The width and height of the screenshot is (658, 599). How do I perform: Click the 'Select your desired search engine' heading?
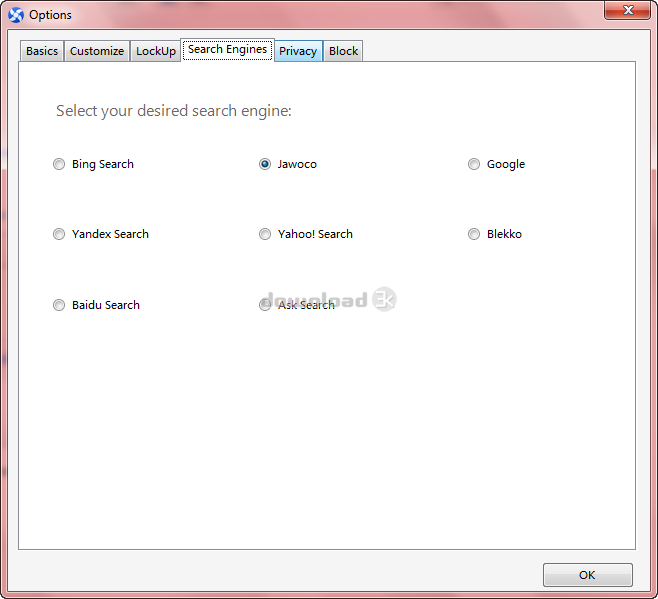point(174,111)
